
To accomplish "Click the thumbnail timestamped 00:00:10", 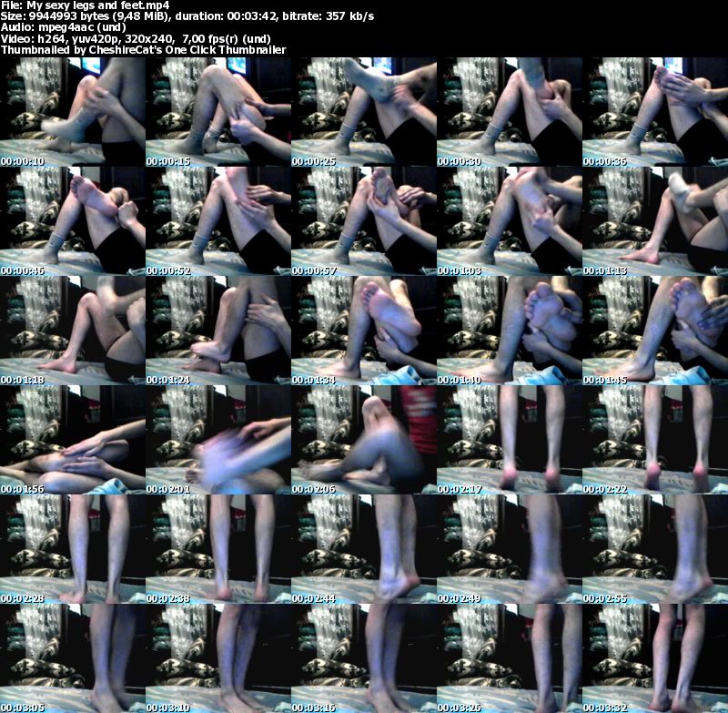I will coord(73,110).
